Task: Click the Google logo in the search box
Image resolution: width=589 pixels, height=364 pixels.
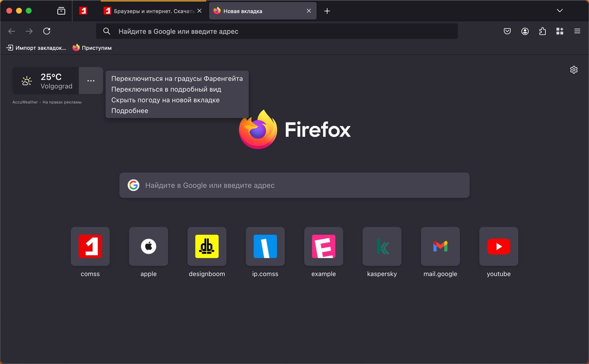Action: click(134, 185)
